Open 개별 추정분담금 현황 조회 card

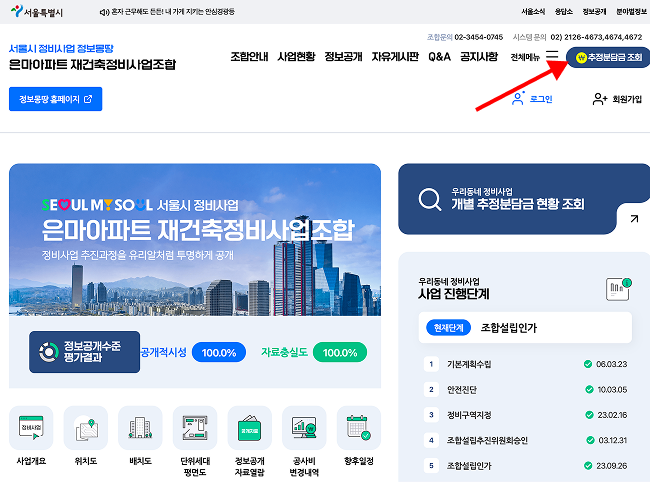(x=524, y=199)
